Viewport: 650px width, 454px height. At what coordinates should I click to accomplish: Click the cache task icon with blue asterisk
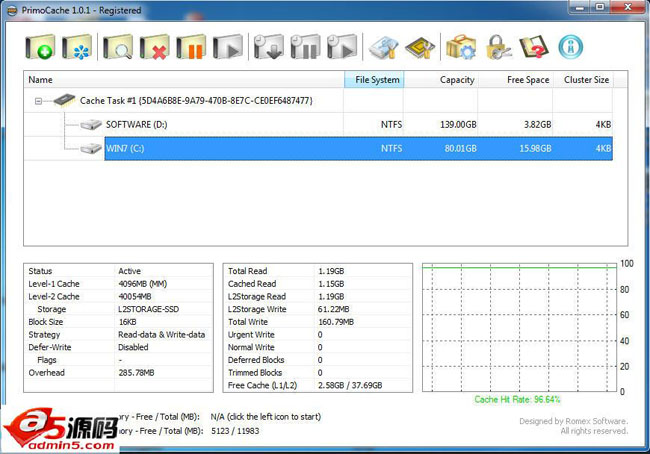(x=77, y=47)
